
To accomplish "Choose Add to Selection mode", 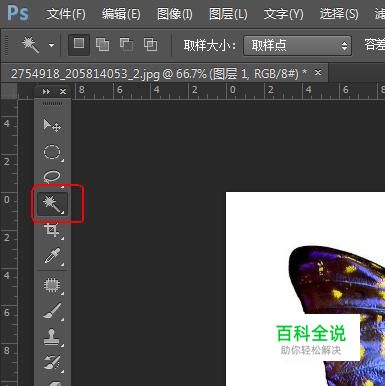I will pyautogui.click(x=102, y=44).
